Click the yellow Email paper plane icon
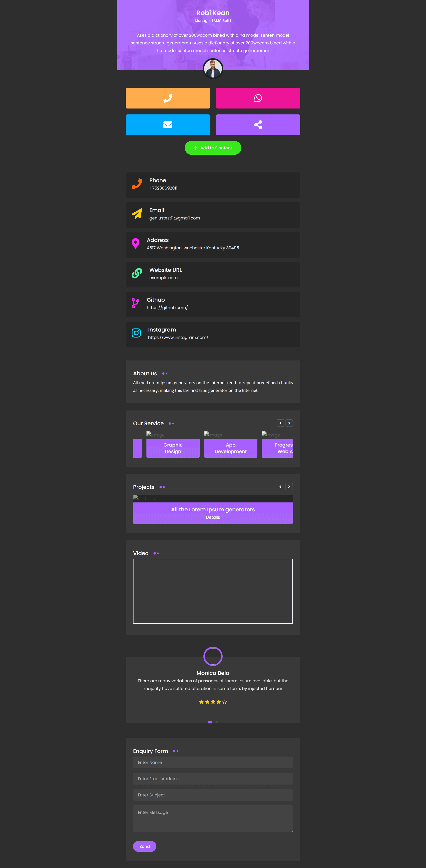The width and height of the screenshot is (426, 868). tap(136, 213)
